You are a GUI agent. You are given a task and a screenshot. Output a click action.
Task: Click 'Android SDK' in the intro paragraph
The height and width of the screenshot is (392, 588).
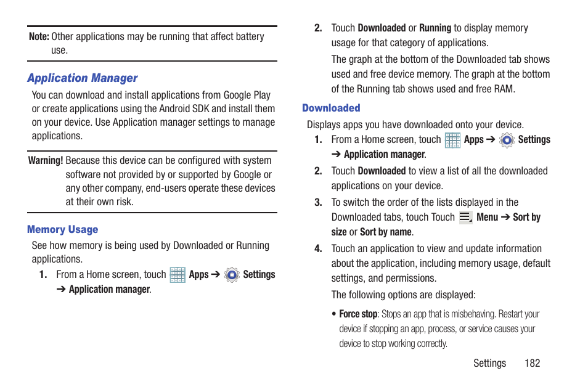184,108
